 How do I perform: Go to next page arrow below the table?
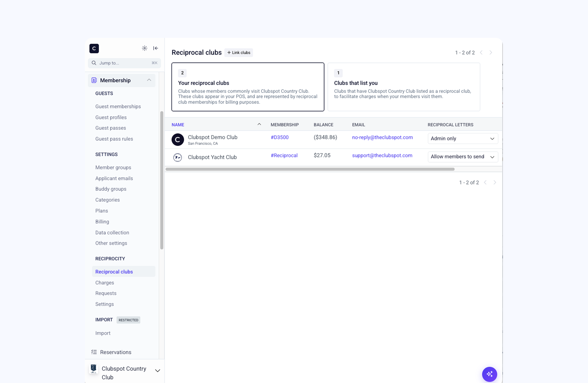[495, 182]
